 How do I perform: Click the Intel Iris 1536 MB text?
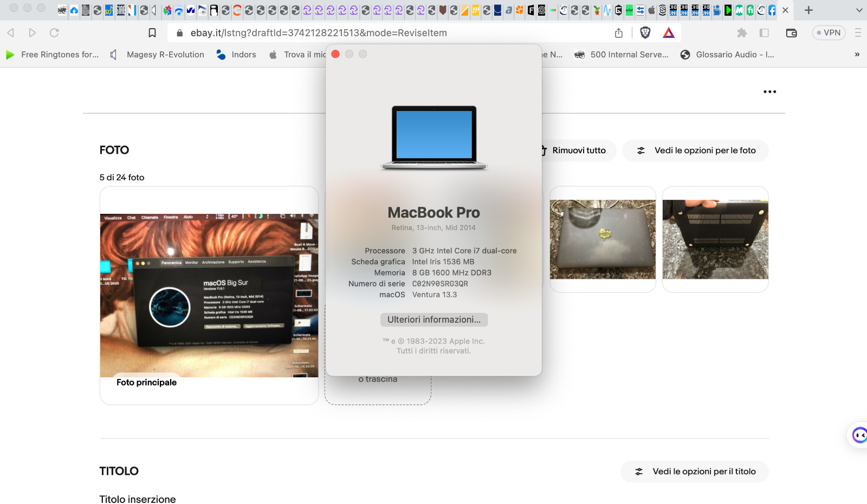point(443,262)
